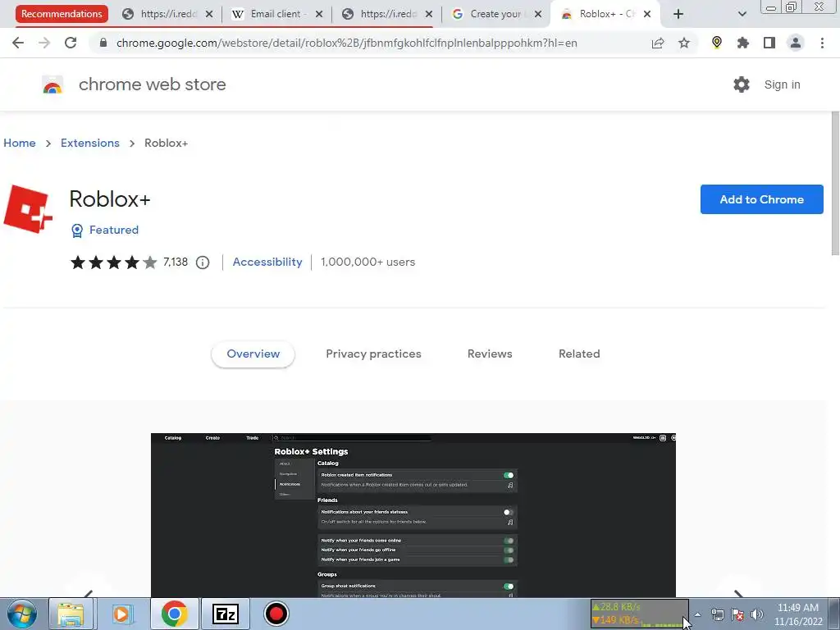Switch to the Recommendations tab
Image resolution: width=840 pixels, height=630 pixels.
62,14
